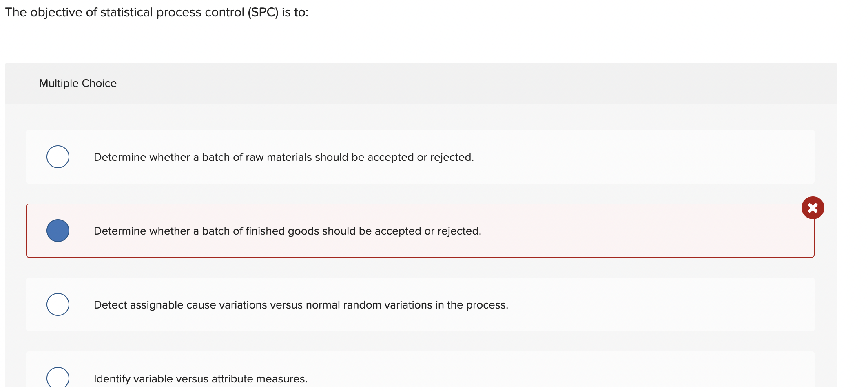This screenshot has height=391, width=868.
Task: Click inside the red-outlined answer box
Action: pos(420,231)
